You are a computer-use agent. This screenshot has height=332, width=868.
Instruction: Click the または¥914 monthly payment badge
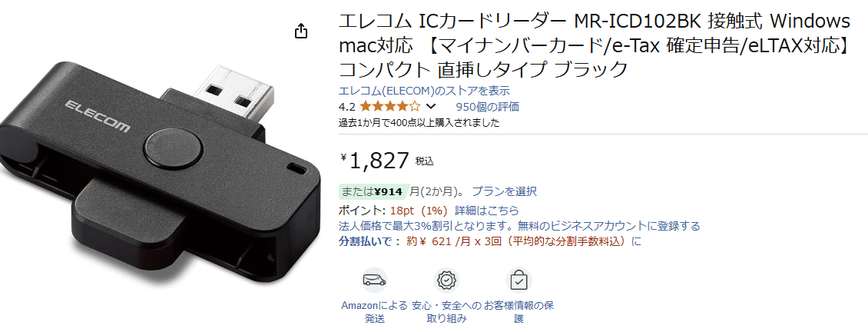tap(373, 192)
